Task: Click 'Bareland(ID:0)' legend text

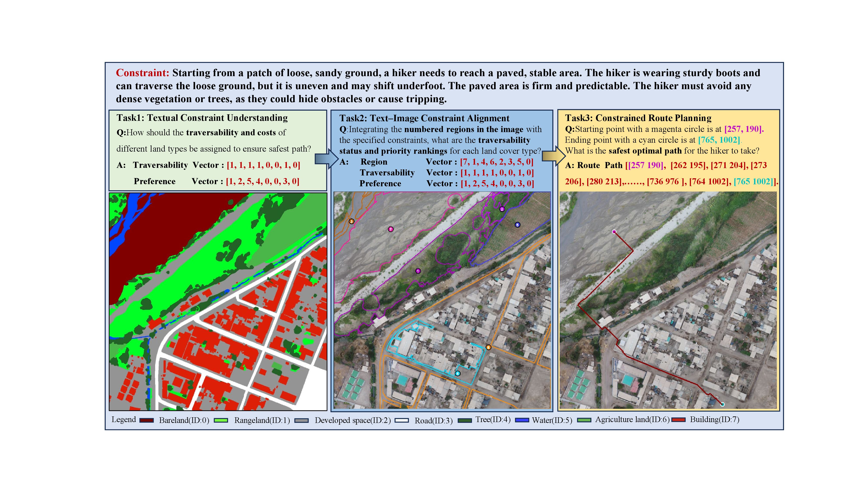Action: [184, 420]
